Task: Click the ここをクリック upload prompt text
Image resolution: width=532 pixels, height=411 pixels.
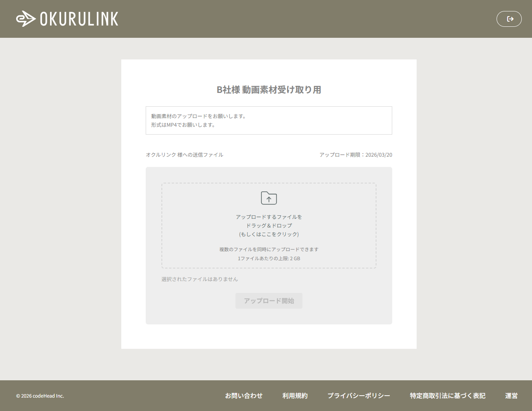Action: pos(269,234)
